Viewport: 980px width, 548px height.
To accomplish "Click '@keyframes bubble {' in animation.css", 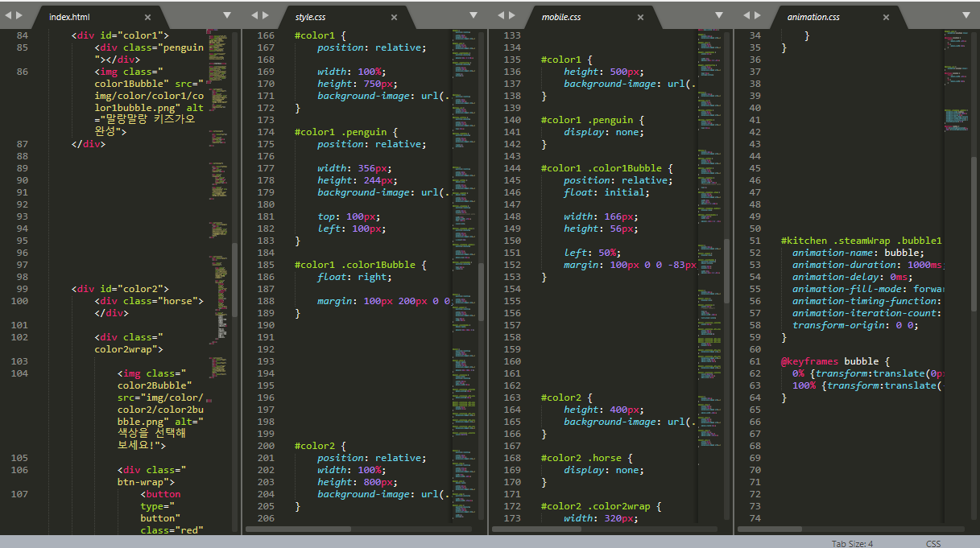I will coord(835,361).
